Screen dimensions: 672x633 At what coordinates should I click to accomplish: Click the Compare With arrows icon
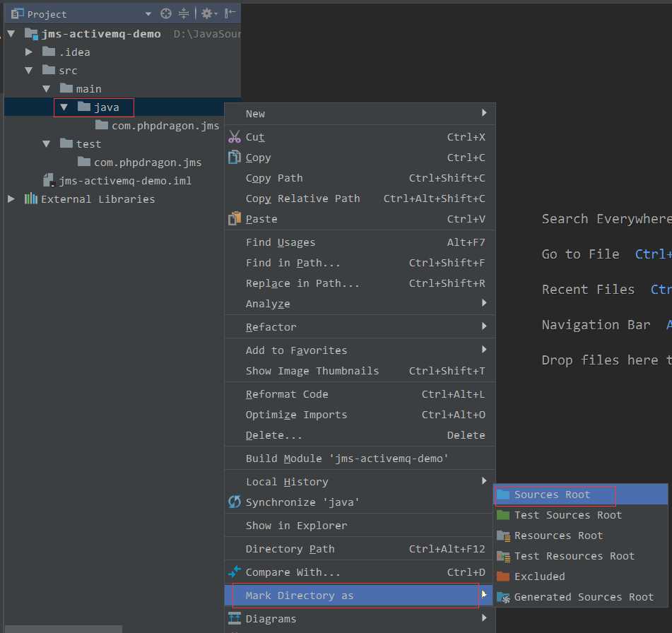click(x=235, y=572)
